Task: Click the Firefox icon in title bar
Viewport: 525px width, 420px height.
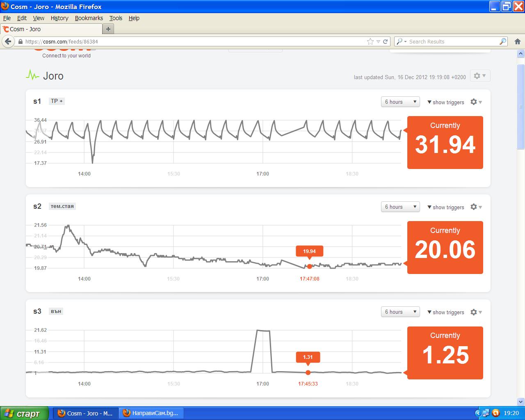Action: click(x=5, y=7)
